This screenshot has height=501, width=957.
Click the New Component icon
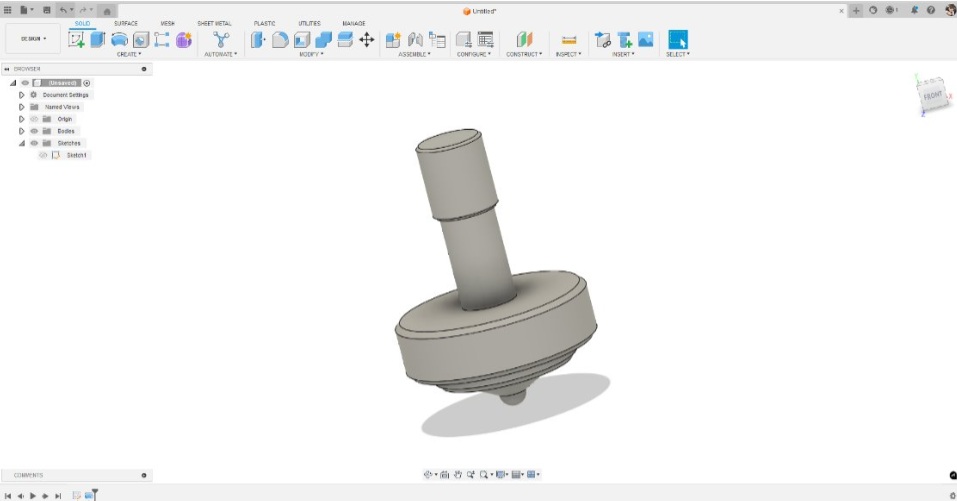coord(393,40)
